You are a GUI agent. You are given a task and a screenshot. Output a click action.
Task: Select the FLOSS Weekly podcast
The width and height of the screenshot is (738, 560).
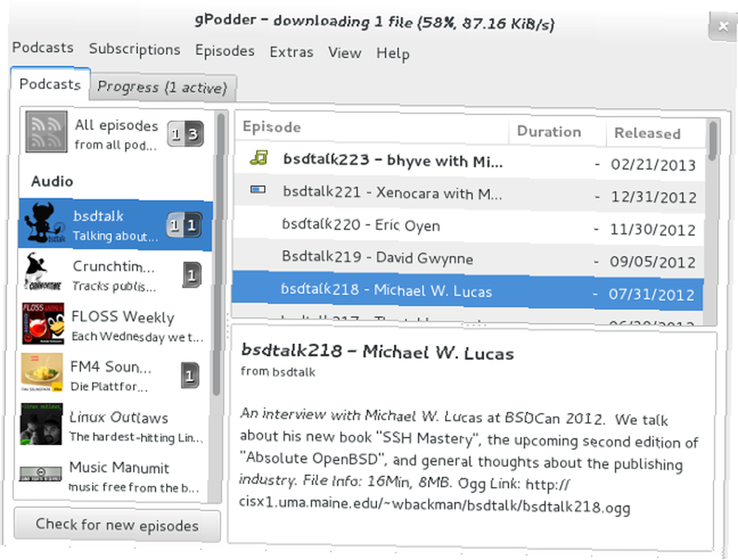(x=114, y=325)
